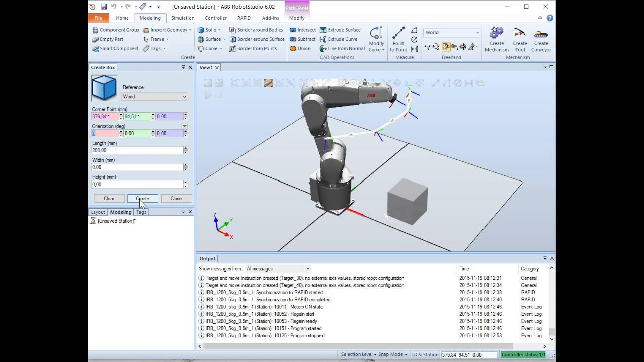The height and width of the screenshot is (362, 644).
Task: Toggle the highlighted orange selection icon in View1 toolbar
Action: 268,83
